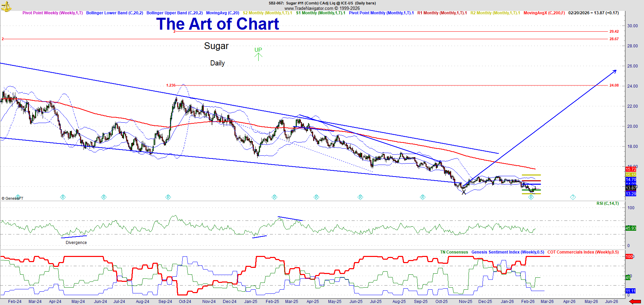Click the Jun-26 date axis label
Screen dimensions: 644x305
pyautogui.click(x=611, y=302)
